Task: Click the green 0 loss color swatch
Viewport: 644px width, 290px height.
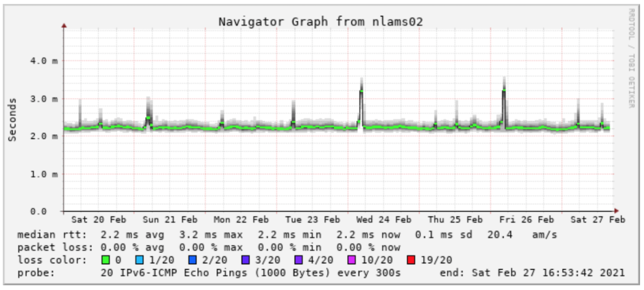Action: 105,260
